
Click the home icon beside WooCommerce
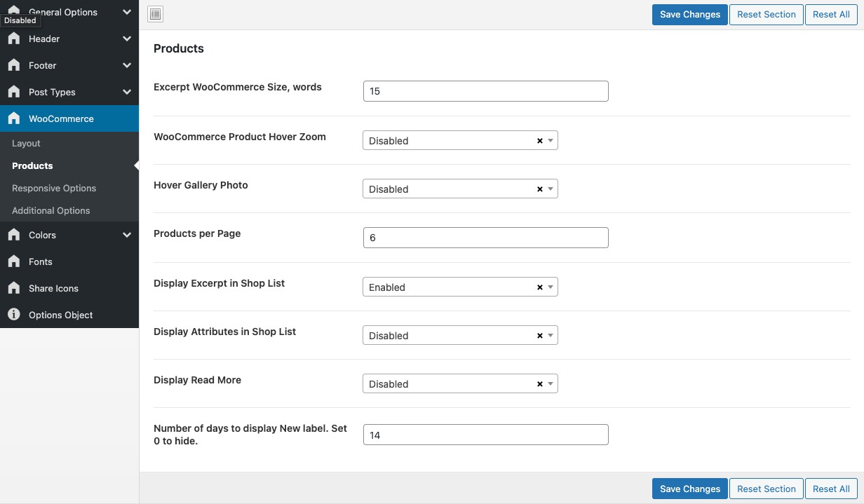(x=14, y=118)
